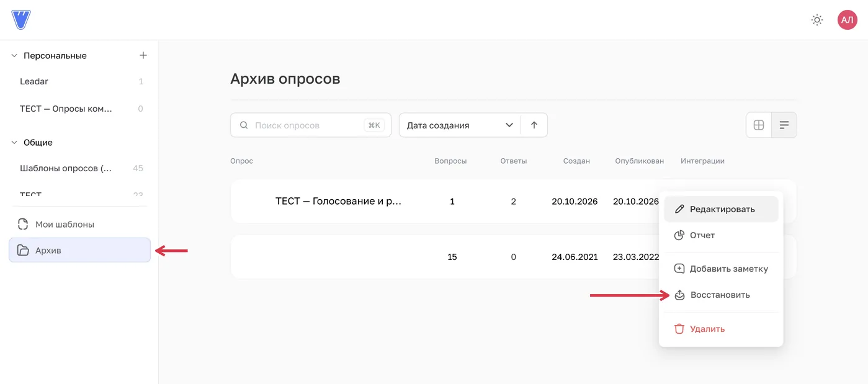
Task: Open the АЛ user avatar menu
Action: tap(847, 20)
